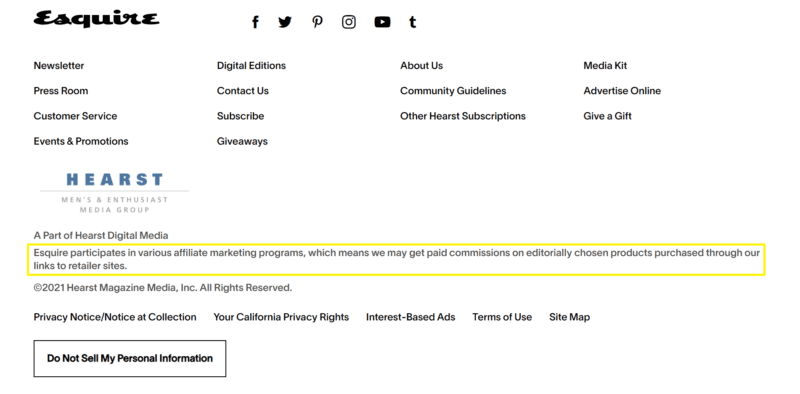Screen dimensions: 800x394
Task: Click the Esquire logo
Action: point(96,18)
